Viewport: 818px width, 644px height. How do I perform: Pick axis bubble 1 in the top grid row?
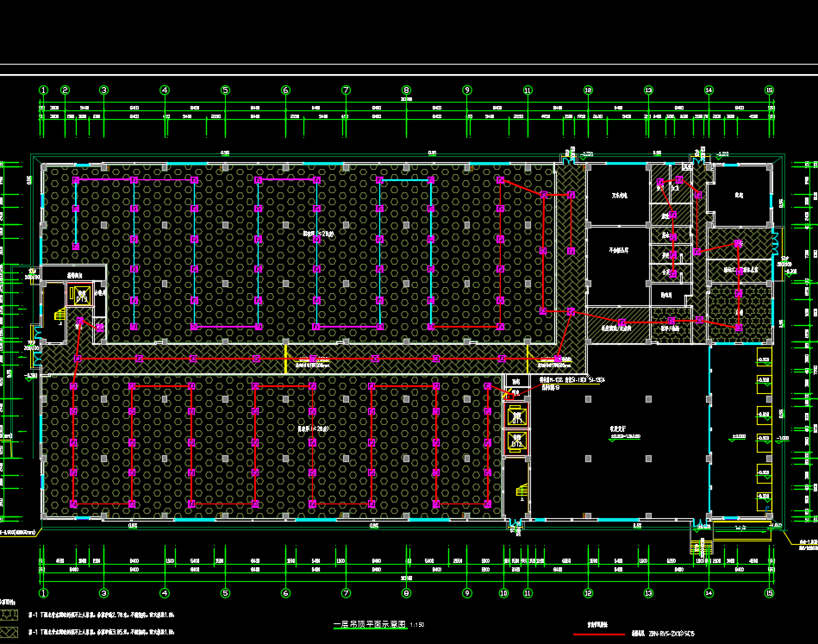click(43, 91)
